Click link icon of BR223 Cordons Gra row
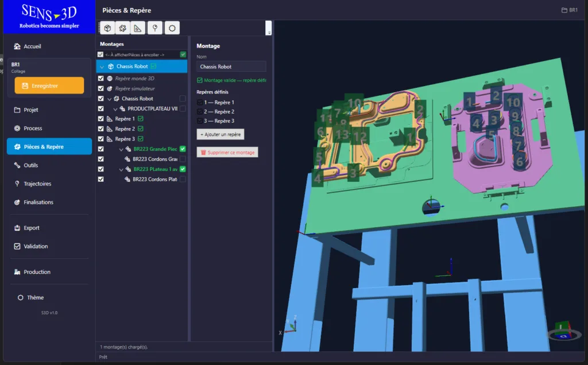The image size is (588, 365). 127,159
